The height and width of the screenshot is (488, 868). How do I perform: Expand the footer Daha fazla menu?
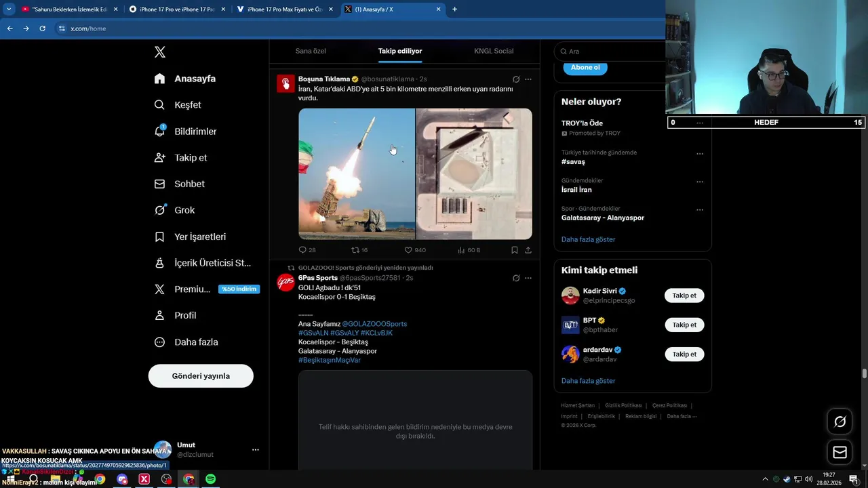click(682, 416)
